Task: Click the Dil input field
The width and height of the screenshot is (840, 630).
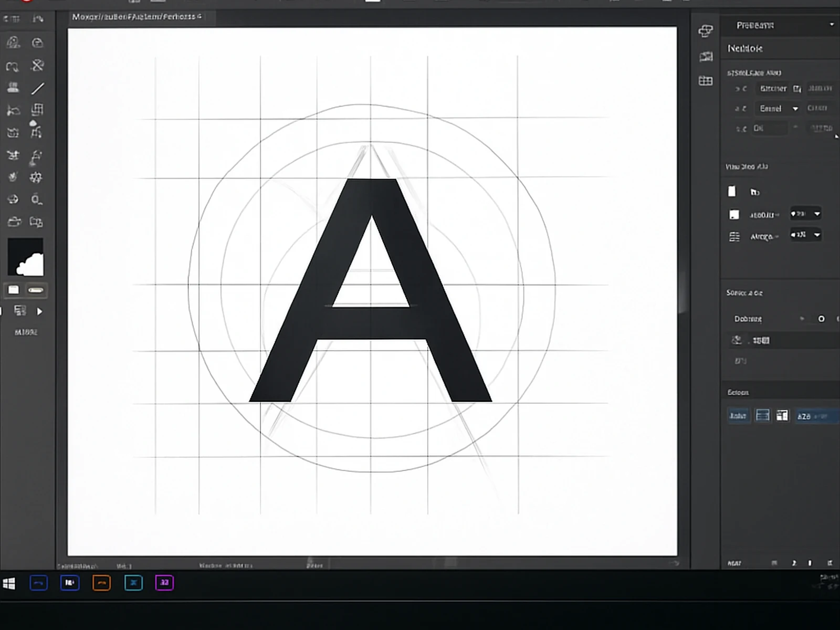Action: (770, 128)
